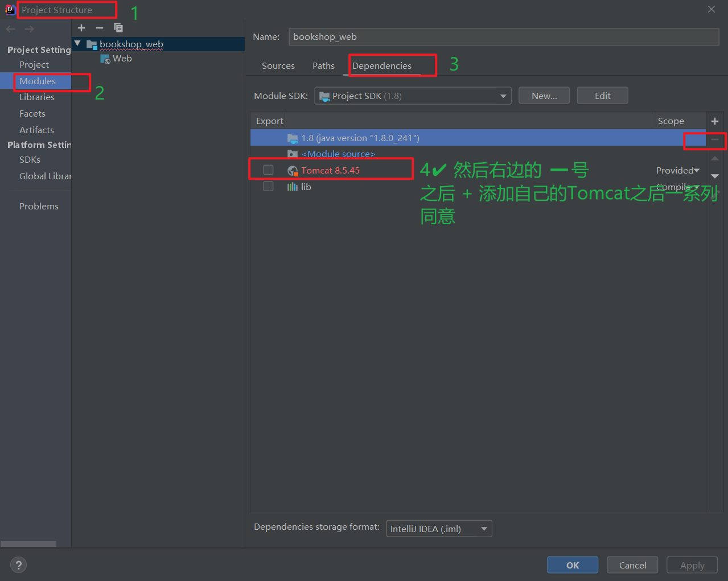Select Modules in settings sidebar
This screenshot has width=728, height=581.
point(38,81)
